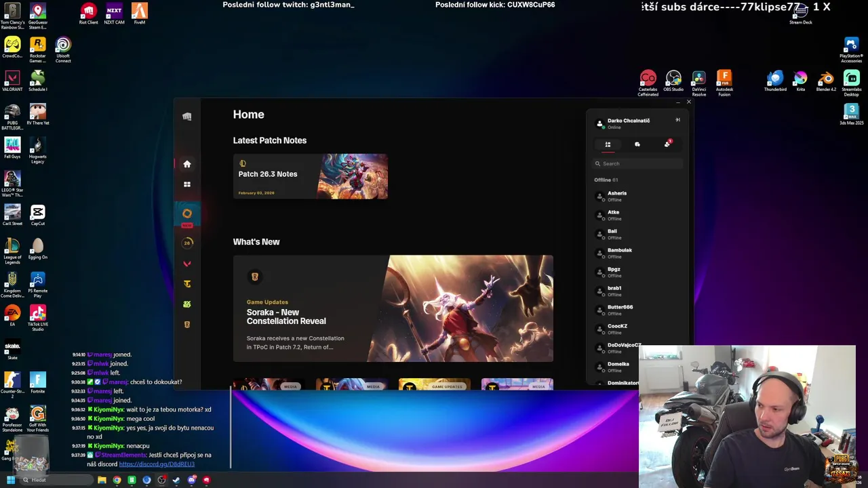Open OBS Studio from the taskbar
This screenshot has height=488, width=868.
[161, 480]
